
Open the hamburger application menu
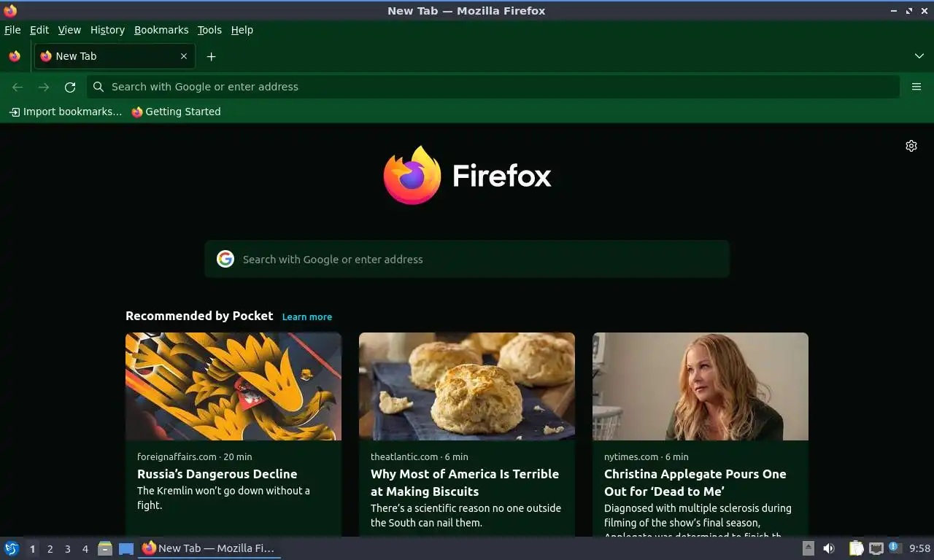[x=916, y=87]
